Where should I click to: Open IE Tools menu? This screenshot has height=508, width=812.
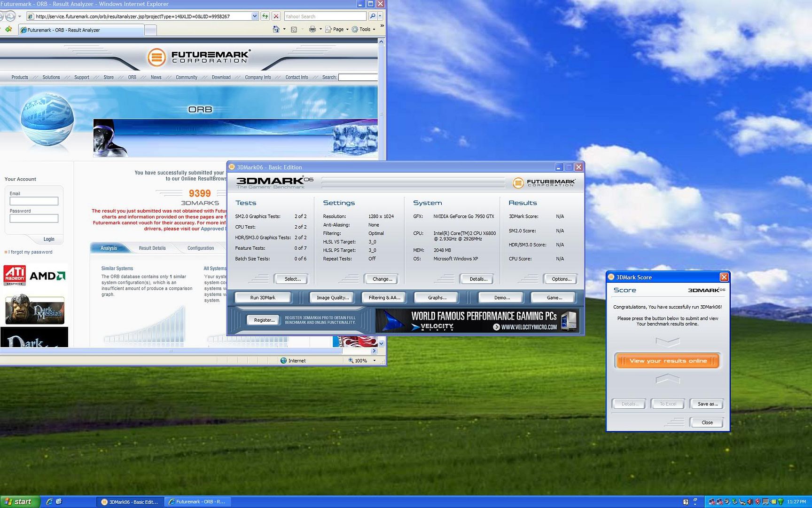364,29
